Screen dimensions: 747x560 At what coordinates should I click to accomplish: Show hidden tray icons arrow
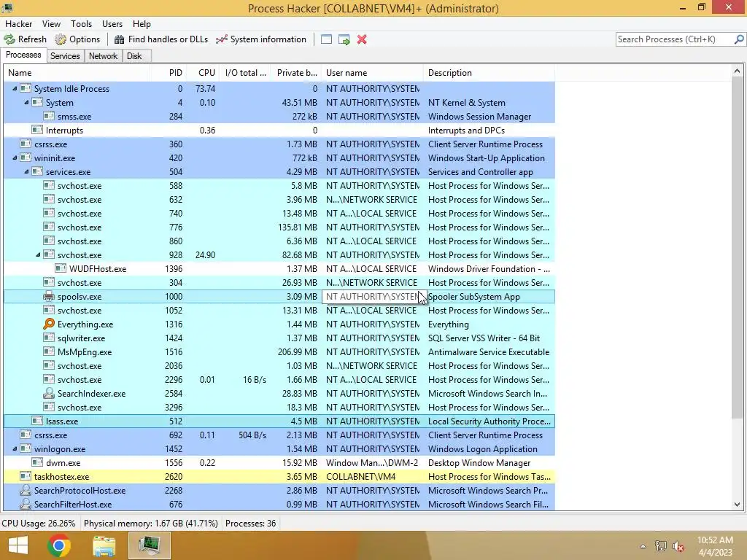click(x=643, y=546)
